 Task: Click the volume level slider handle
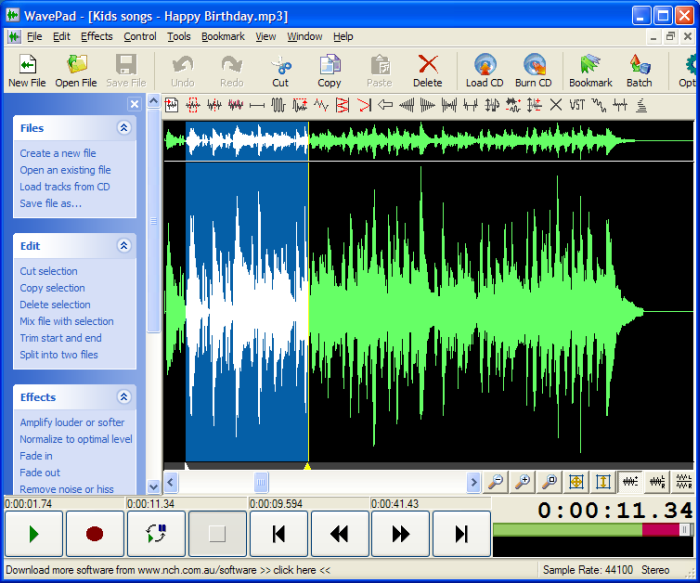pyautogui.click(x=684, y=530)
